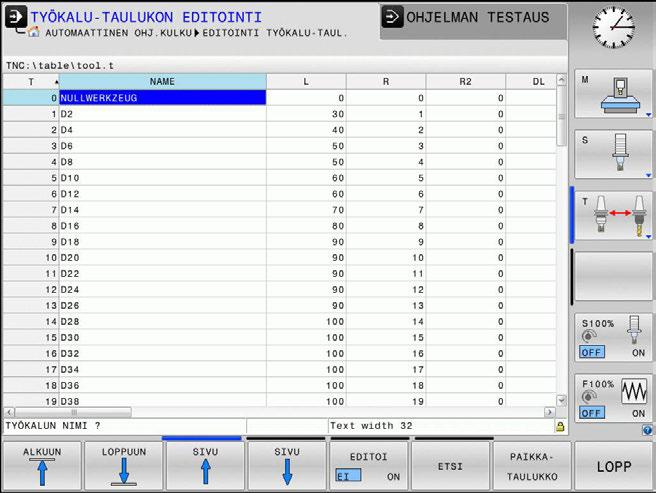Select the NULLWERKZEUG name cell

click(x=162, y=98)
